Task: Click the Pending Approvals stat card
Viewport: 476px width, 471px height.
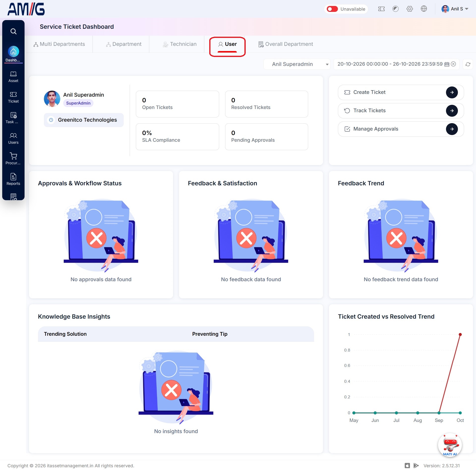Action: (x=267, y=137)
